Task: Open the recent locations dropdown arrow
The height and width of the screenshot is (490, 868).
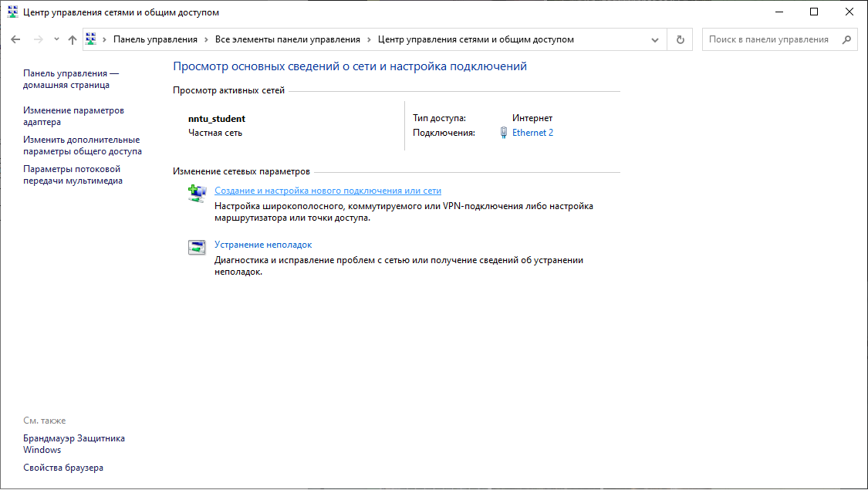Action: tap(56, 39)
